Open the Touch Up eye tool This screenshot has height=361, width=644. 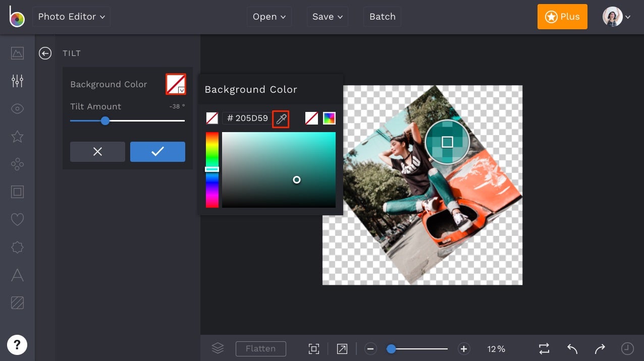[x=17, y=108]
